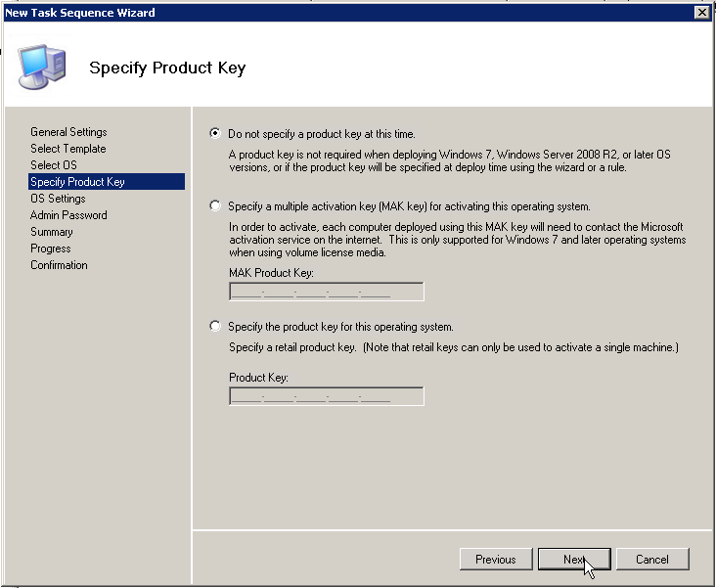
Task: Select the Progress step in sidebar
Action: pos(50,249)
